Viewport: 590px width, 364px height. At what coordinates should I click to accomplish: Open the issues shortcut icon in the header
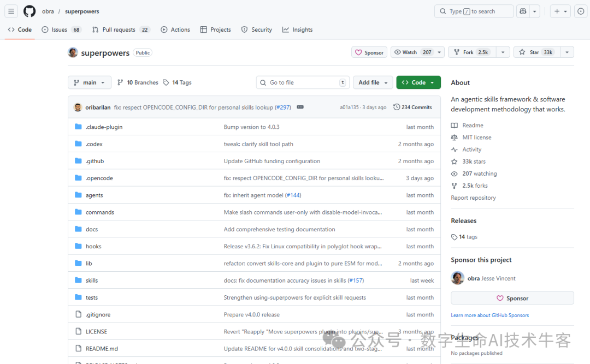tap(581, 11)
